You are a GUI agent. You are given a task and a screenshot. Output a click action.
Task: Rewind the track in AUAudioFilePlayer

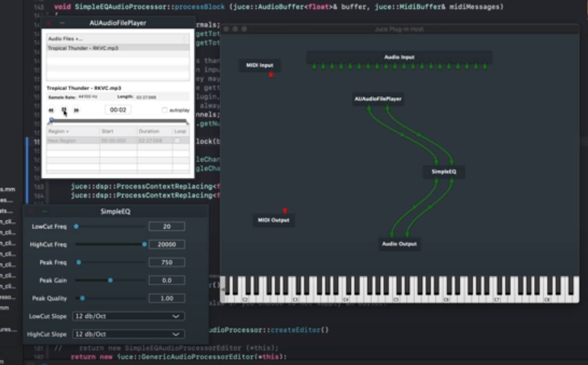[x=51, y=110]
